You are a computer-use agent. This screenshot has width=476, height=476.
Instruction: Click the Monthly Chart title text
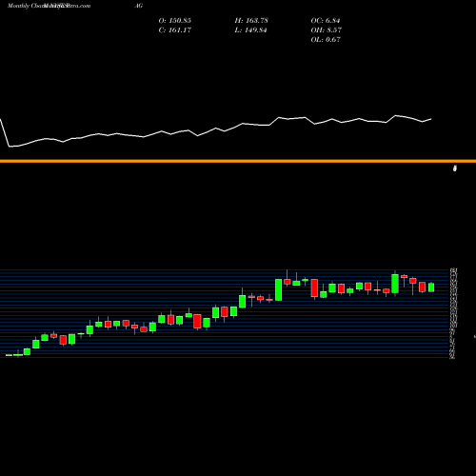coord(49,6)
